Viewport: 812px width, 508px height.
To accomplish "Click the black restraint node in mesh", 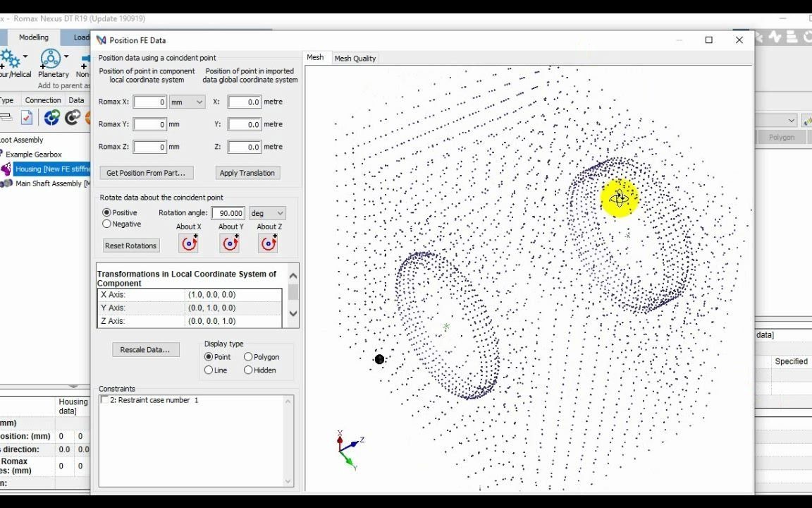I will click(379, 359).
